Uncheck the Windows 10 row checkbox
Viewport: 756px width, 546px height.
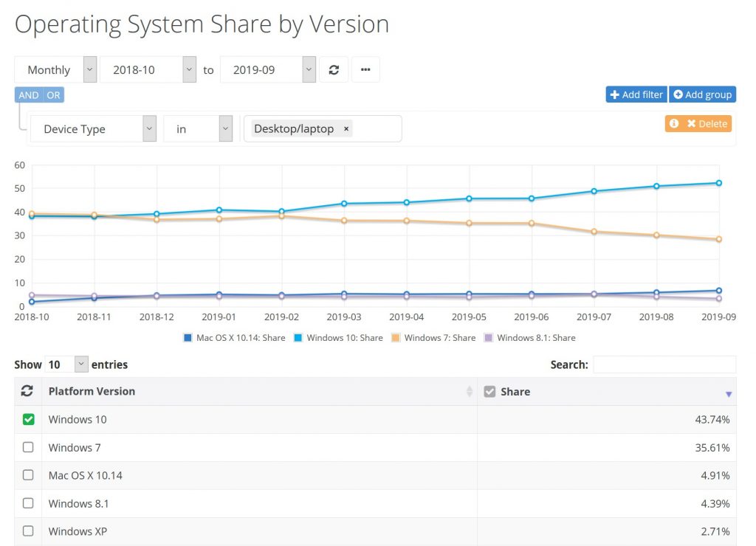pos(28,419)
